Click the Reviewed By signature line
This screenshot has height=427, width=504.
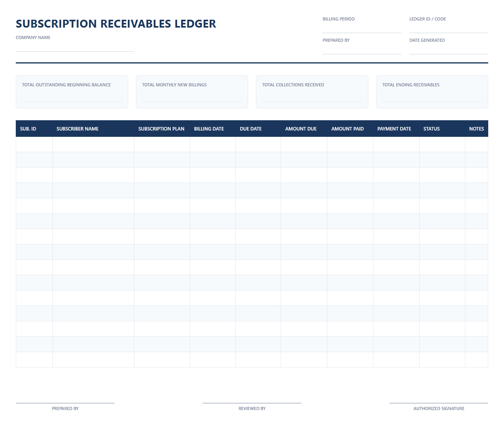[252, 403]
